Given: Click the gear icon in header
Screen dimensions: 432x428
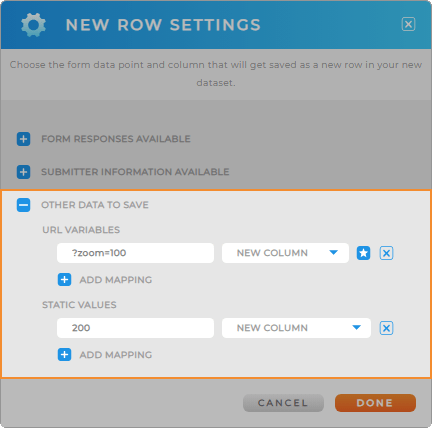Looking at the screenshot, I should click(33, 25).
